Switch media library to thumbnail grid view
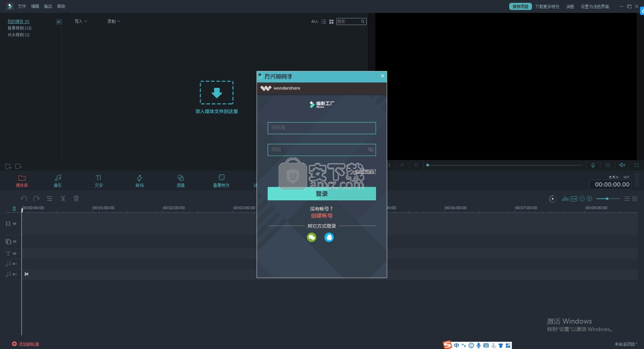644x349 pixels. click(x=331, y=22)
